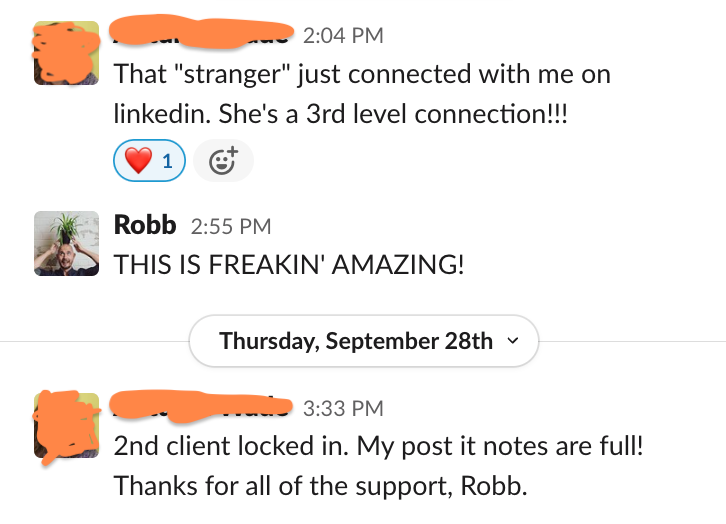Click the 2nd client locked in message

point(378,445)
